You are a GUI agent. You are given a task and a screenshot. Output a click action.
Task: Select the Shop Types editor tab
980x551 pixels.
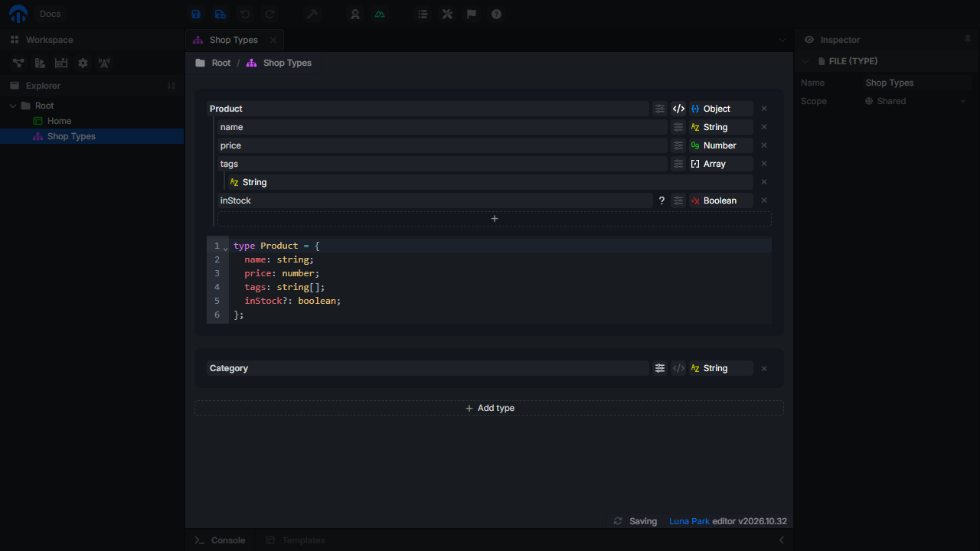[234, 40]
